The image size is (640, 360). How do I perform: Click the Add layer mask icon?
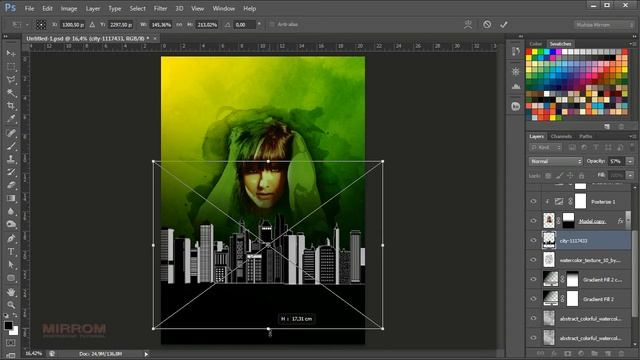(567, 353)
